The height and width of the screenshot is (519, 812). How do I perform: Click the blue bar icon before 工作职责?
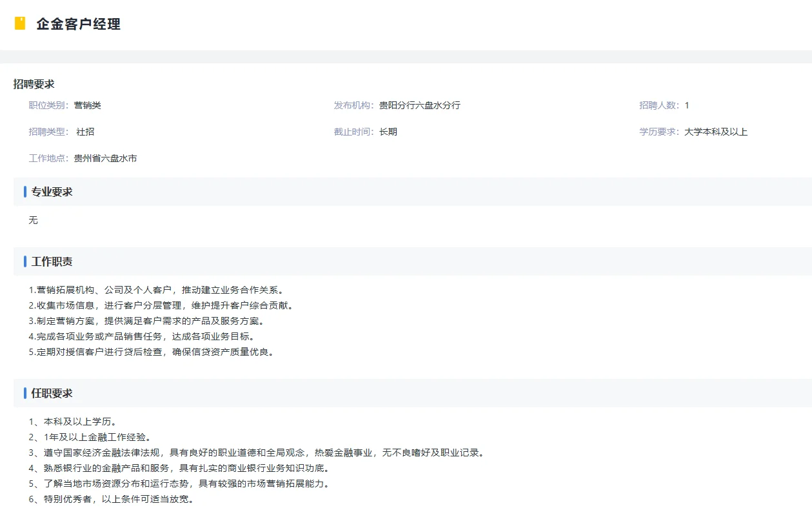point(24,261)
